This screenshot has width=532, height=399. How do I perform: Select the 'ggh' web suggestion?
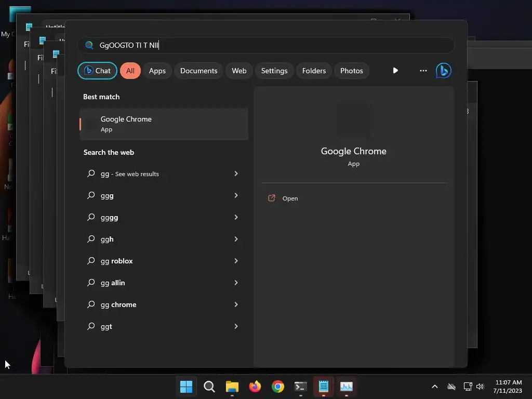(x=164, y=239)
